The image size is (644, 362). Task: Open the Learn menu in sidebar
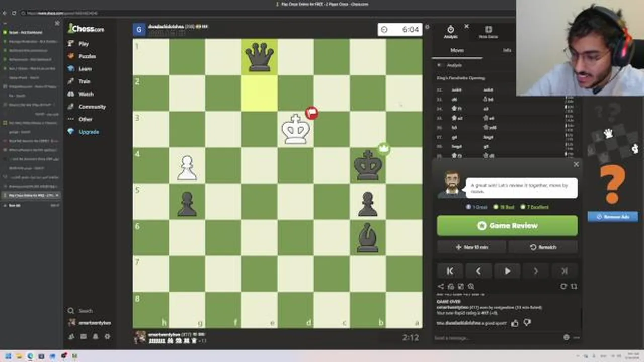(80, 69)
